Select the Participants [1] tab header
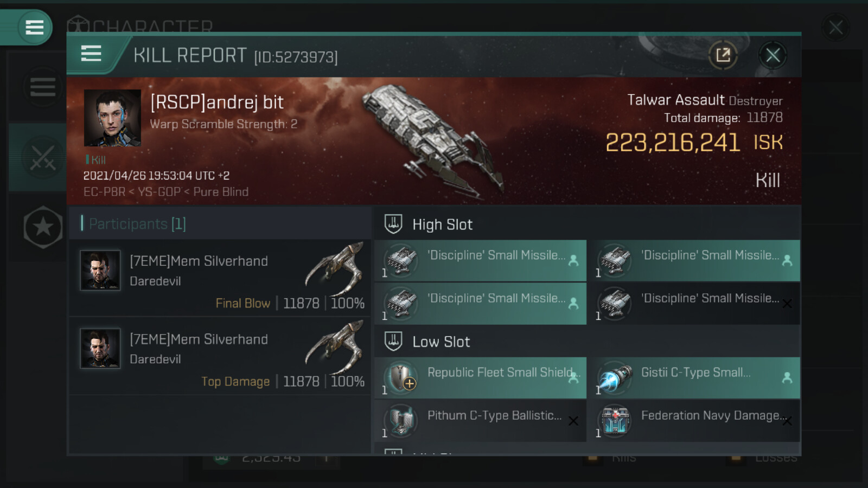This screenshot has width=868, height=488. 137,223
